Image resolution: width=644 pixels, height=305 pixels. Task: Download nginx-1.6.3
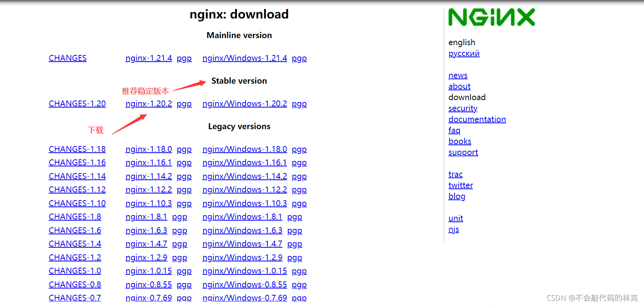[x=146, y=230]
